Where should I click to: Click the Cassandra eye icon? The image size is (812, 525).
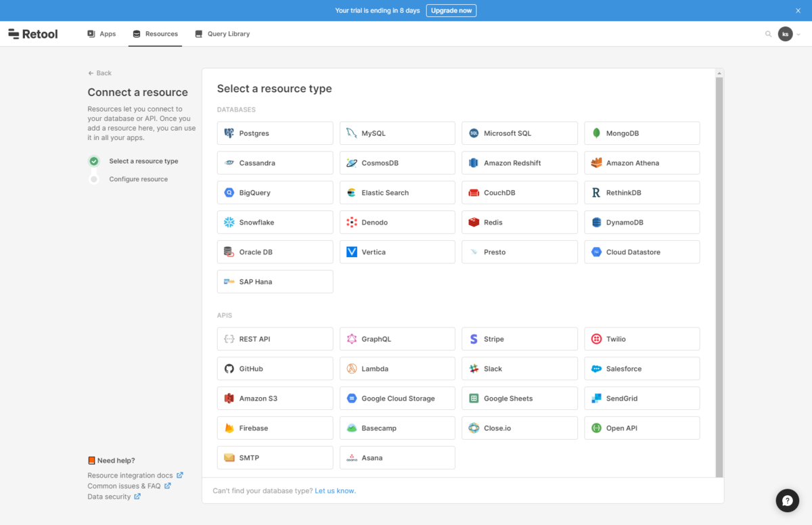point(229,163)
